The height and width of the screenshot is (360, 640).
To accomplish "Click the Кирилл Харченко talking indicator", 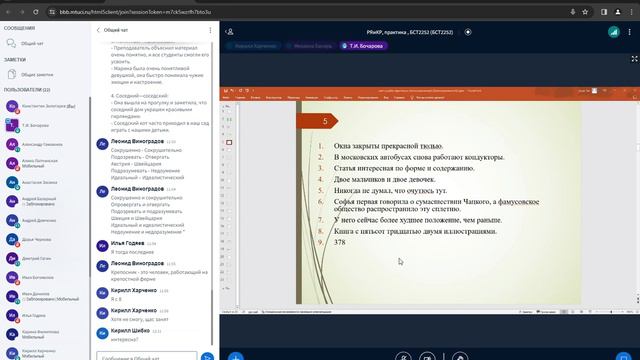I will pyautogui.click(x=252, y=46).
